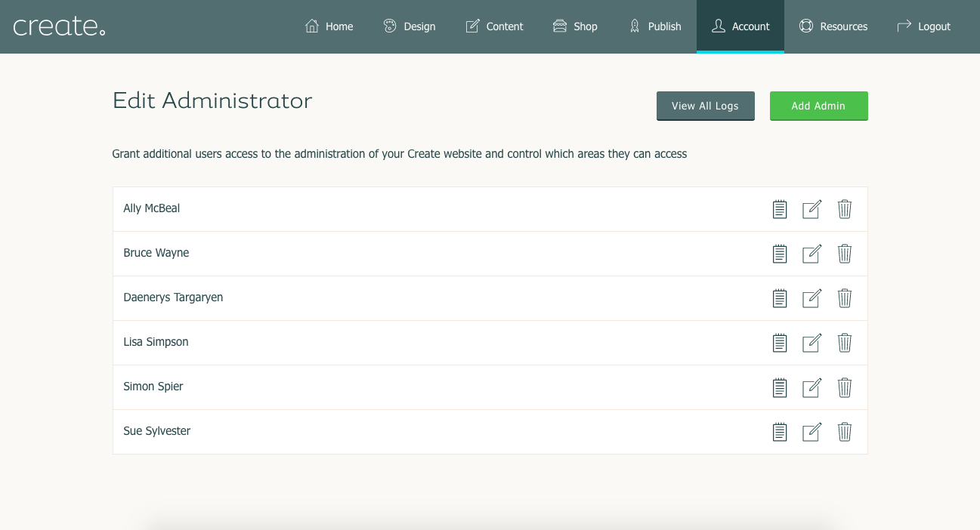Click the 'Grant additional users access' description
The image size is (980, 530).
pos(400,154)
